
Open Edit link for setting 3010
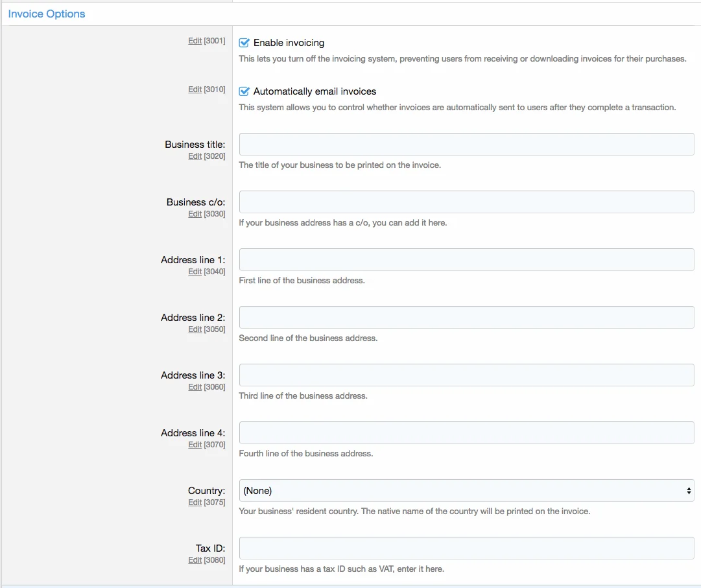click(x=195, y=89)
